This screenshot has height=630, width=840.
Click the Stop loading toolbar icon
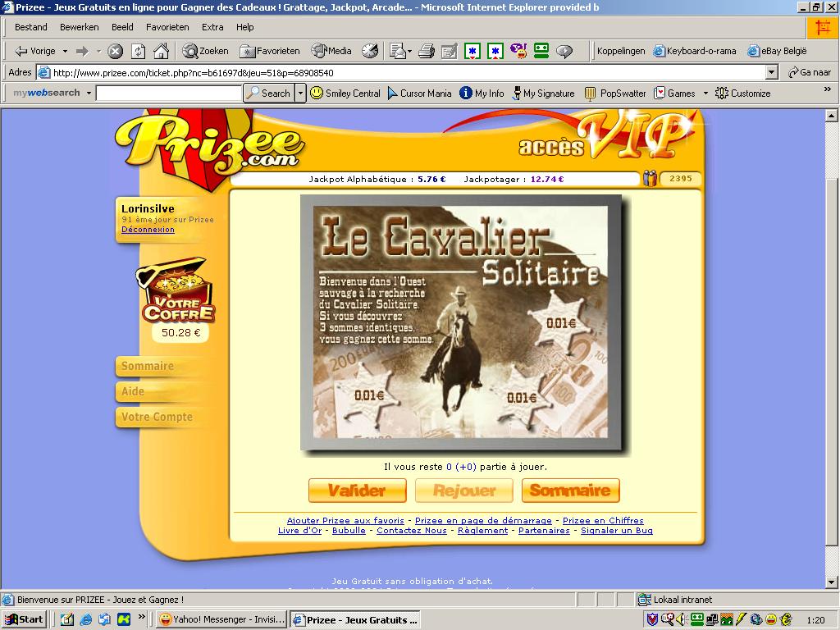point(115,52)
